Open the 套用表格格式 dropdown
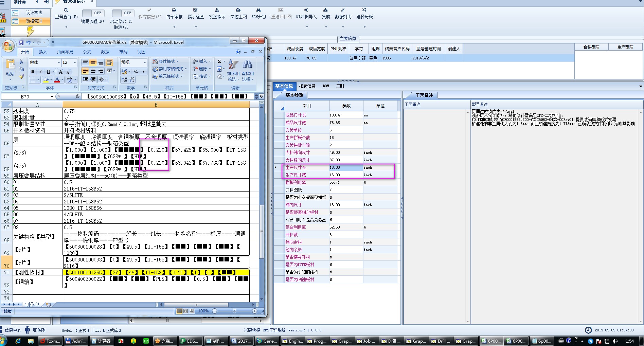The height and width of the screenshot is (346, 644). tap(169, 69)
